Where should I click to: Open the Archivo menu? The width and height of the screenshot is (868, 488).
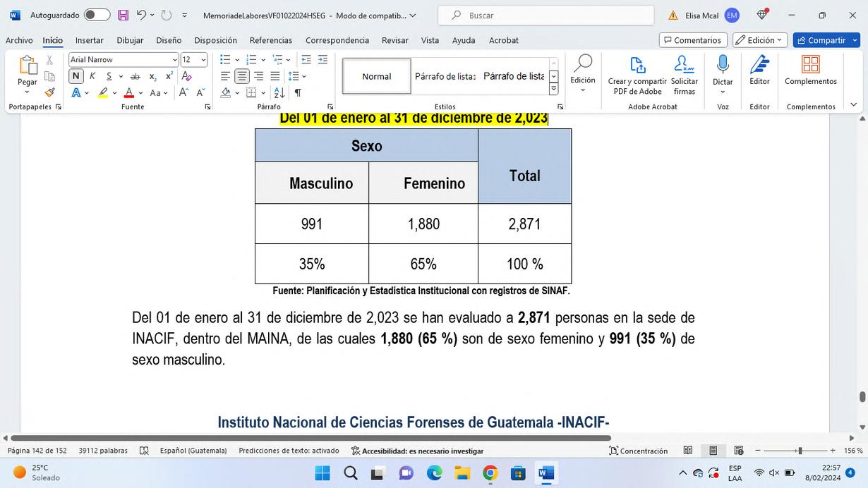19,40
